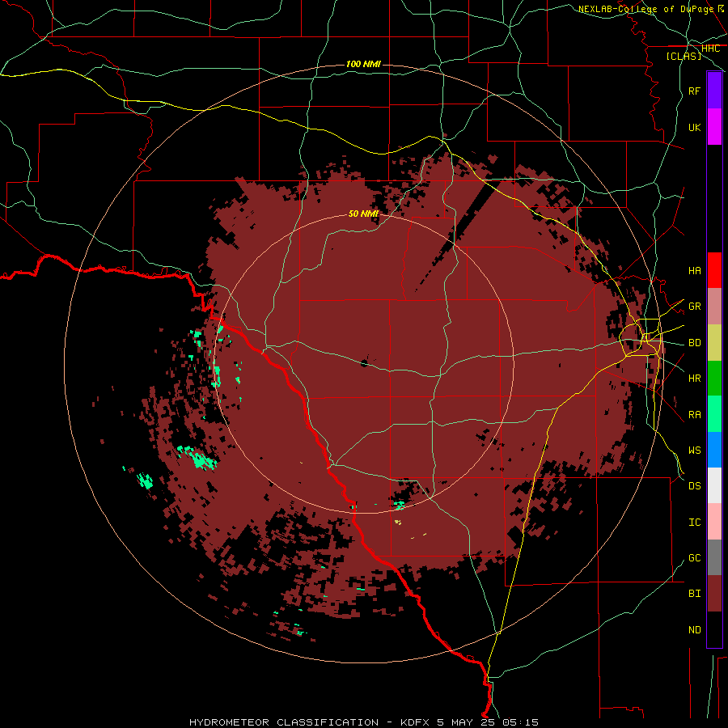Screen dimensions: 728x728
Task: Click the [CLAS] units label
Action: [684, 56]
